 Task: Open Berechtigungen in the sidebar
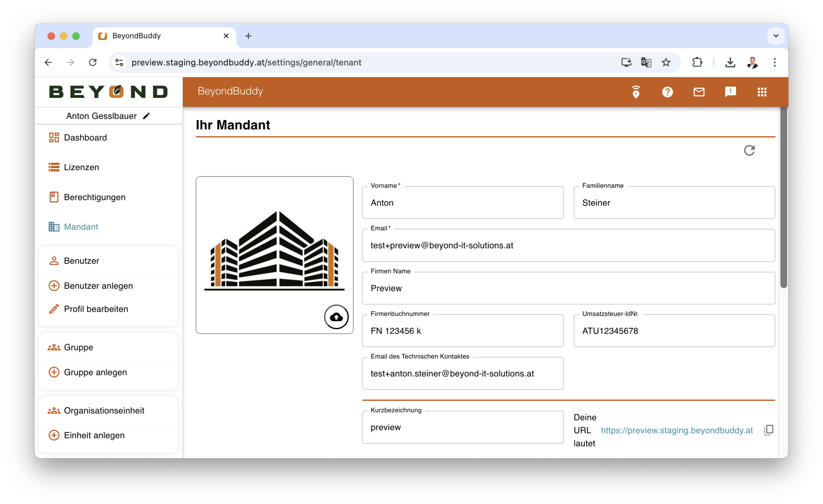pos(95,197)
